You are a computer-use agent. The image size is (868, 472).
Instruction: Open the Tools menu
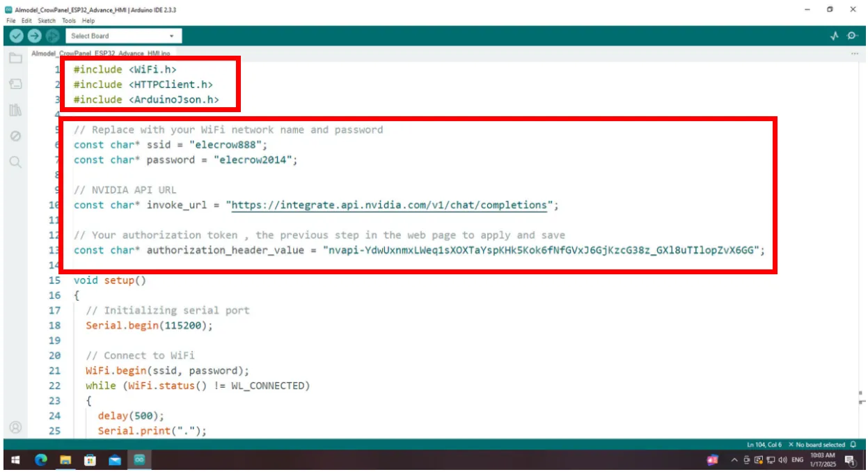(x=68, y=21)
